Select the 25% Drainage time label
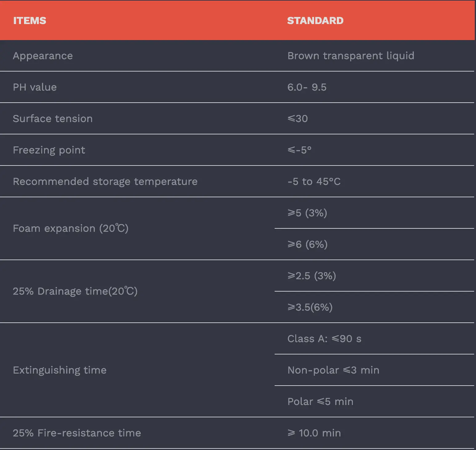This screenshot has width=476, height=450. coord(75,291)
